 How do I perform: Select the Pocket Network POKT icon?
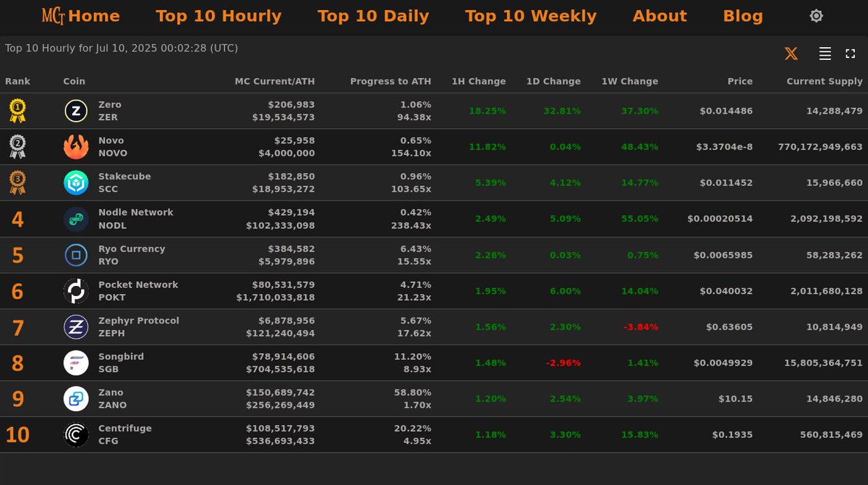(x=75, y=290)
